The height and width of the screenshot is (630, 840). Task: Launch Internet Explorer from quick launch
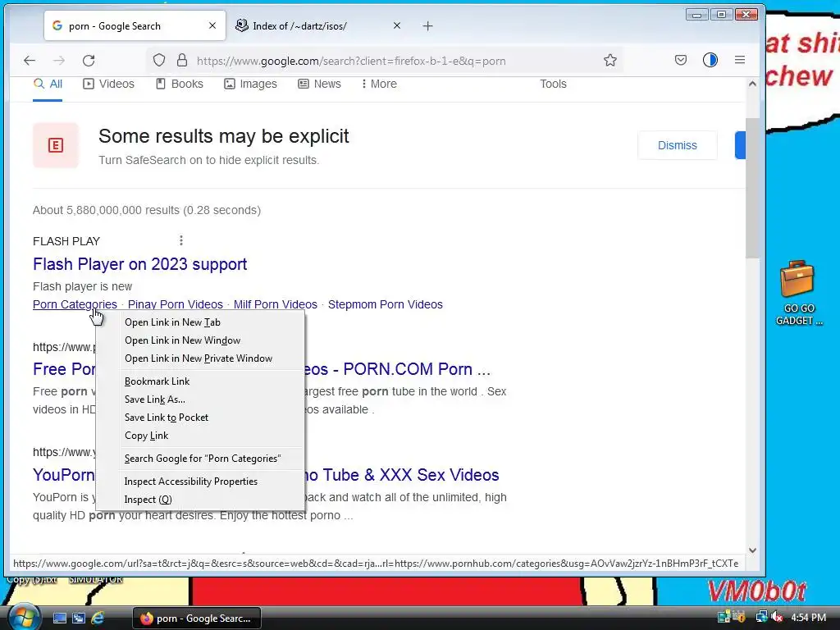coord(98,619)
